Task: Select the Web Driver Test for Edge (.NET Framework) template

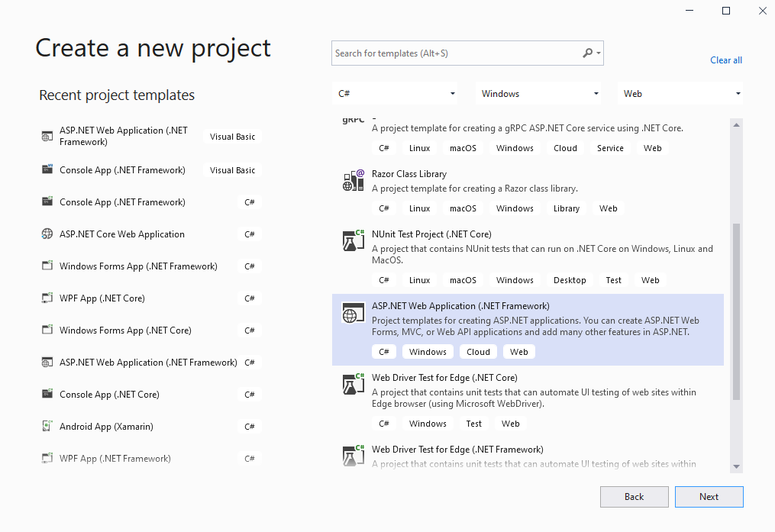Action: pos(457,450)
